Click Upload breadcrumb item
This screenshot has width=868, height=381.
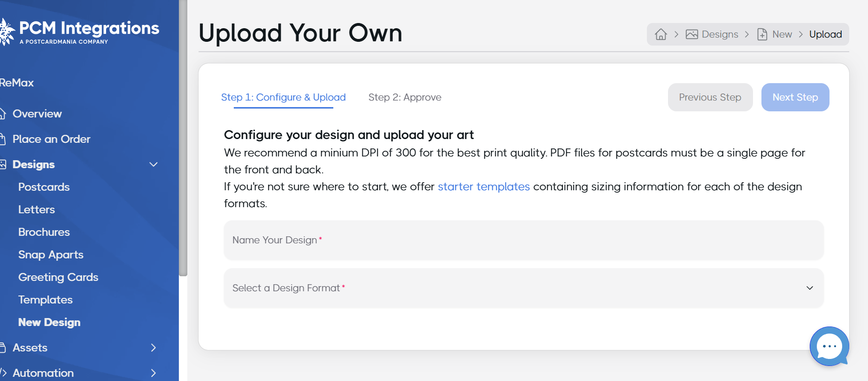[x=825, y=34]
